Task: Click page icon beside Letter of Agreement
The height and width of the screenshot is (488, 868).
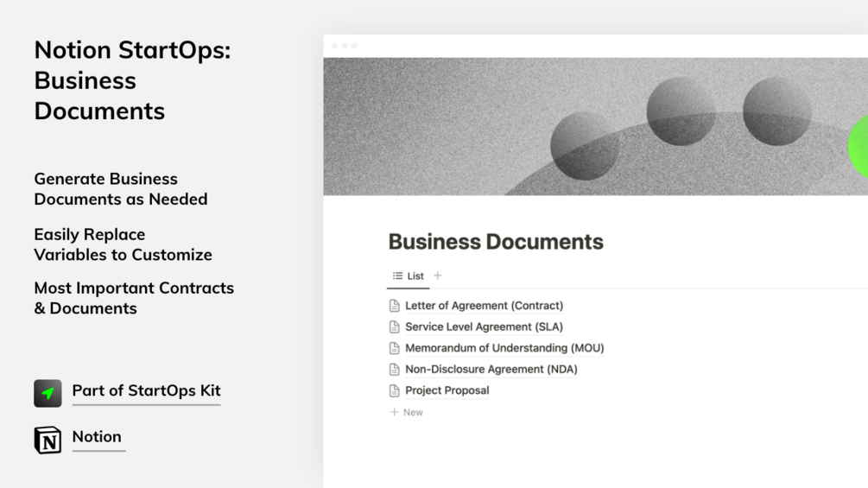Action: coord(394,306)
